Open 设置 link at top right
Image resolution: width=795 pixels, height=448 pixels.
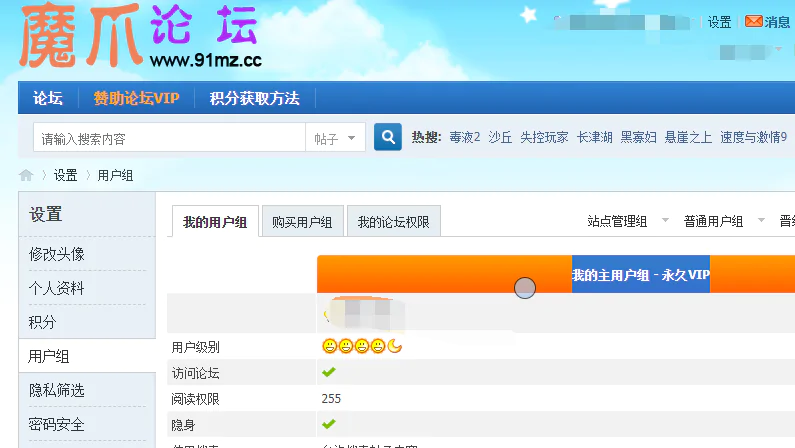point(719,22)
